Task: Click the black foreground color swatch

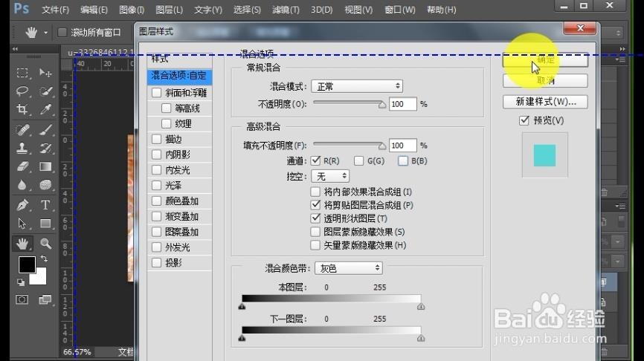Action: (27, 264)
